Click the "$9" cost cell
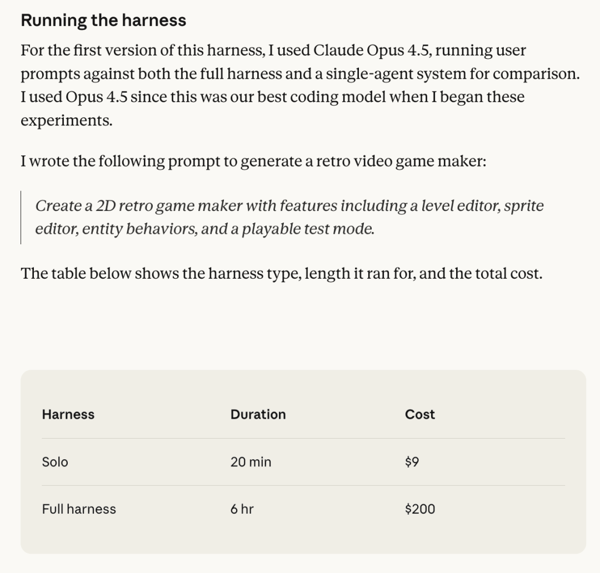600x573 pixels. point(413,462)
